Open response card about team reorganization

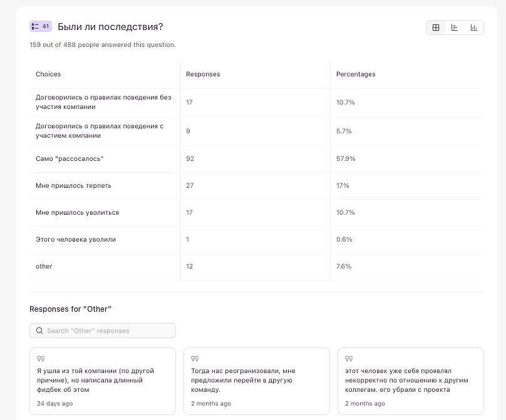click(257, 381)
